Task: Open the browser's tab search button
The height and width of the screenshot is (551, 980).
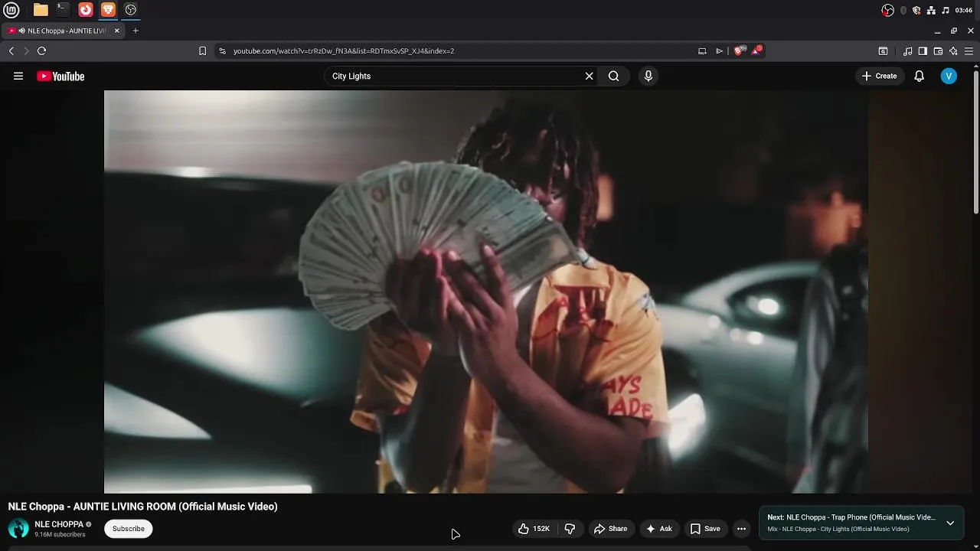Action: [883, 51]
